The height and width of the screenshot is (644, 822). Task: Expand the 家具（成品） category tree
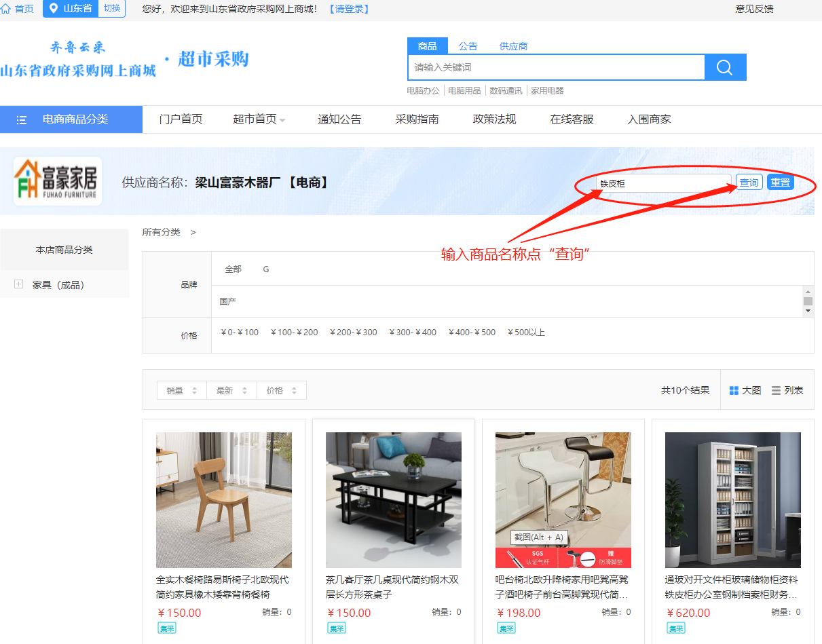(x=19, y=284)
